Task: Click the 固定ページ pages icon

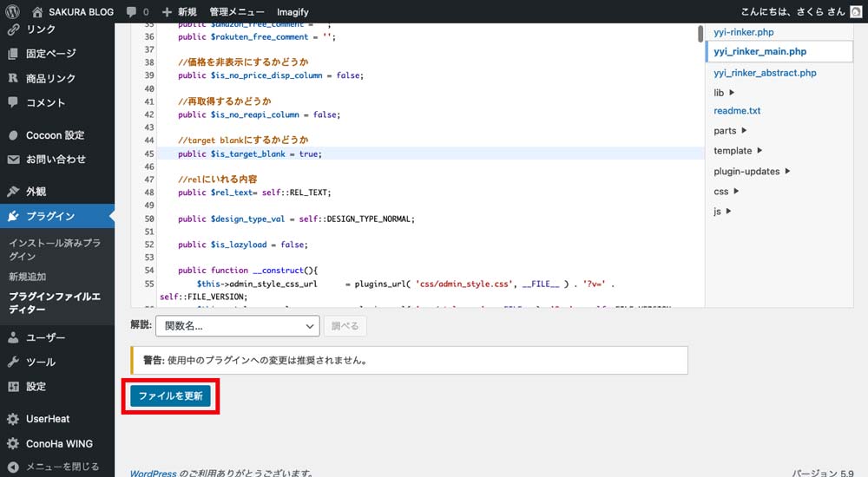Action: (x=13, y=54)
